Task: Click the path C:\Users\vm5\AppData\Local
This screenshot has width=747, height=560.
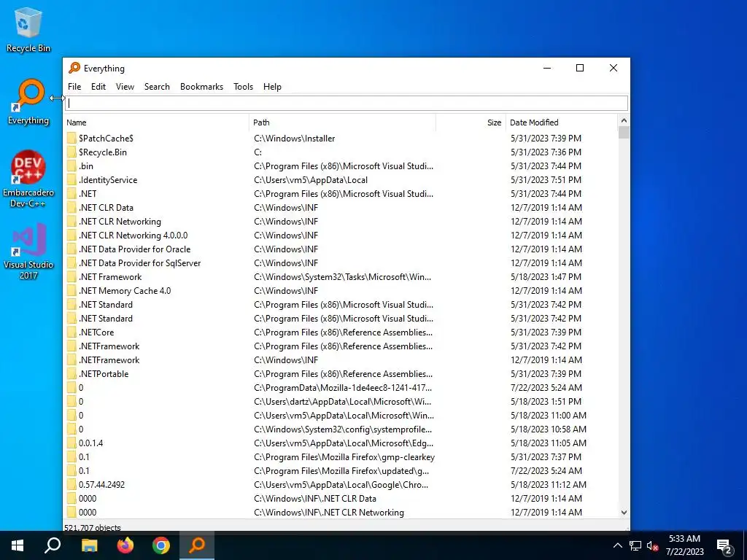Action: click(311, 179)
